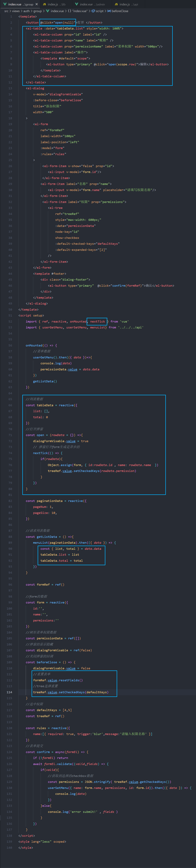Click '<style lang="less" scoped>' line
Viewport: 196px width, 868px height.
(x=42, y=842)
